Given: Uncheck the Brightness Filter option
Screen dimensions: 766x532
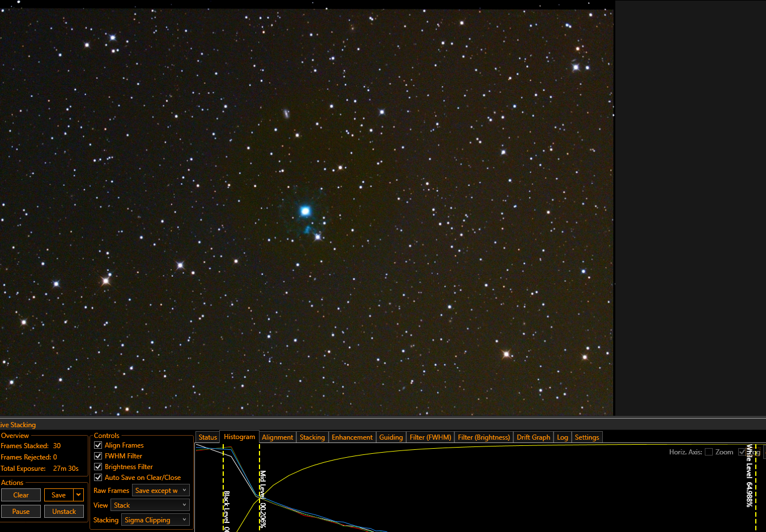Looking at the screenshot, I should (x=98, y=467).
